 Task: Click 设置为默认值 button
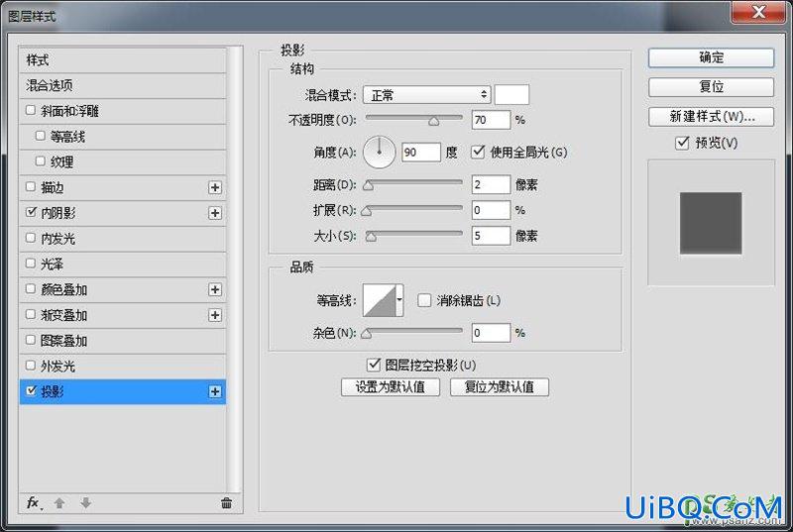point(391,387)
